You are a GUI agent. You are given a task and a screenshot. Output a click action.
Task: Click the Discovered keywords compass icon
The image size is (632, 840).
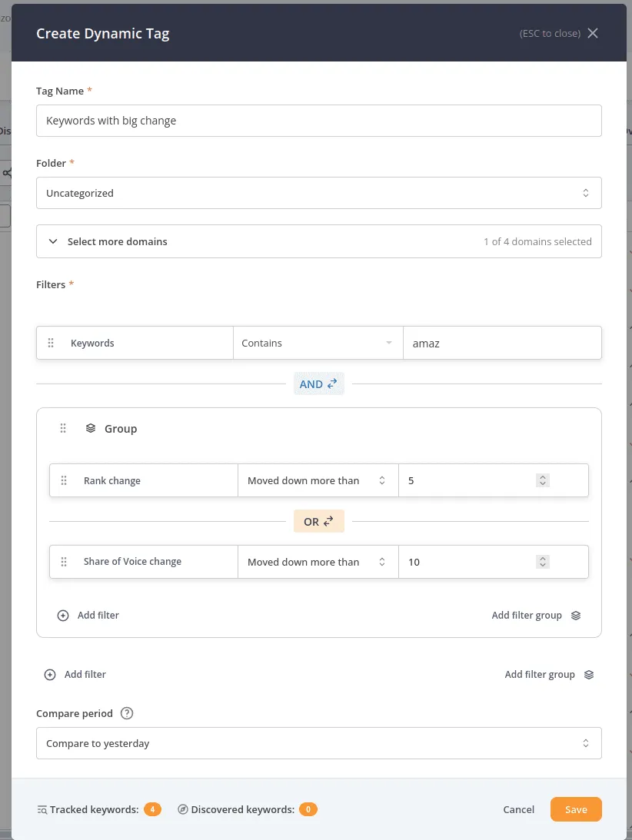click(183, 809)
